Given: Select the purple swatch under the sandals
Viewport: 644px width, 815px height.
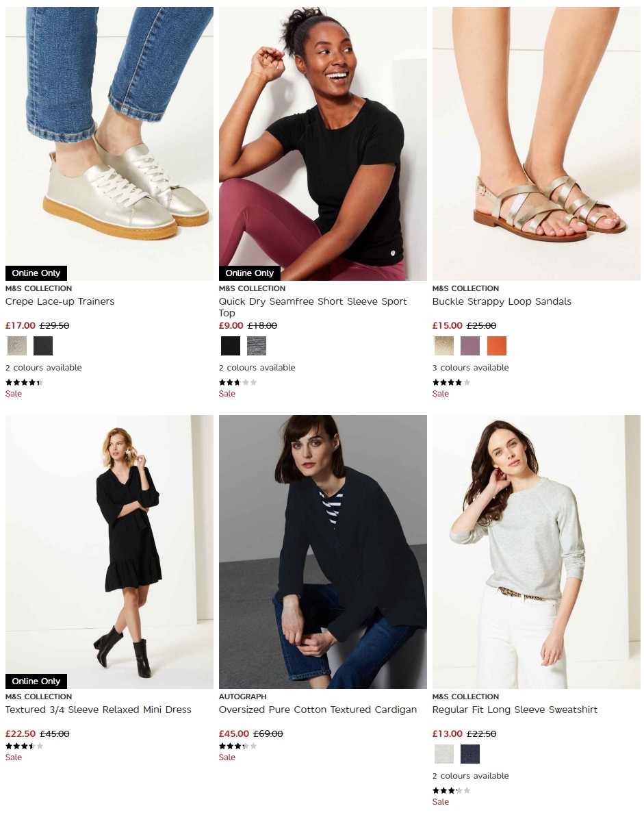Looking at the screenshot, I should click(471, 346).
